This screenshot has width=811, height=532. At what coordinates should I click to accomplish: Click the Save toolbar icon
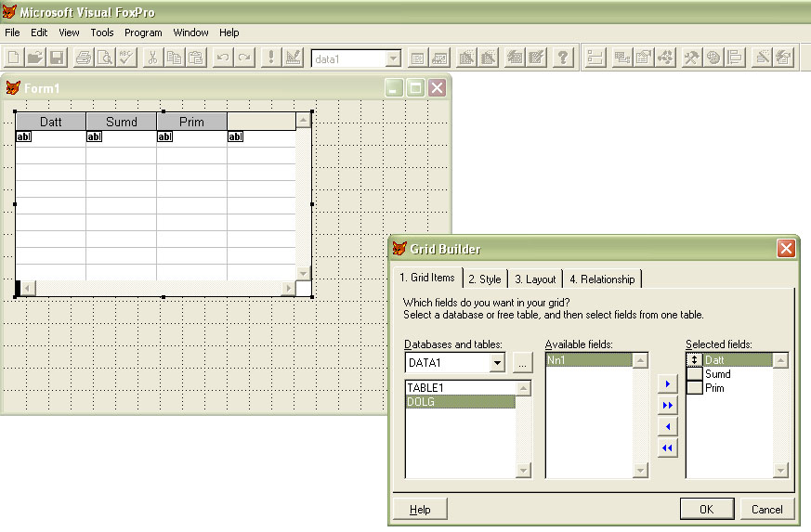[x=57, y=58]
